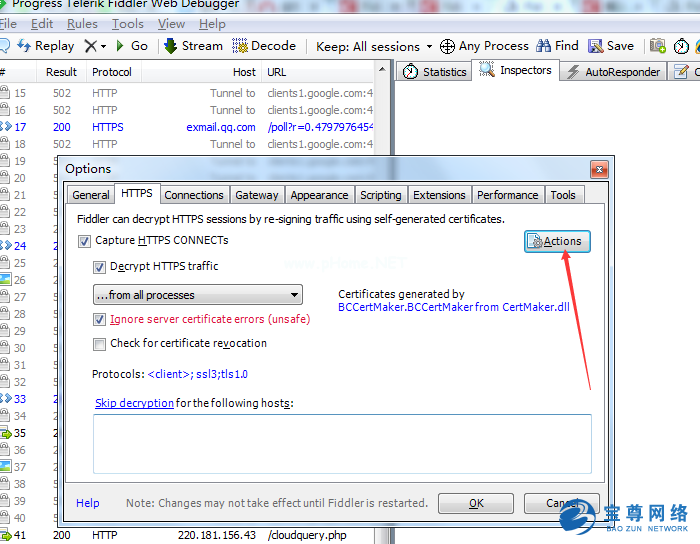Open the Appearance options tab

point(319,195)
